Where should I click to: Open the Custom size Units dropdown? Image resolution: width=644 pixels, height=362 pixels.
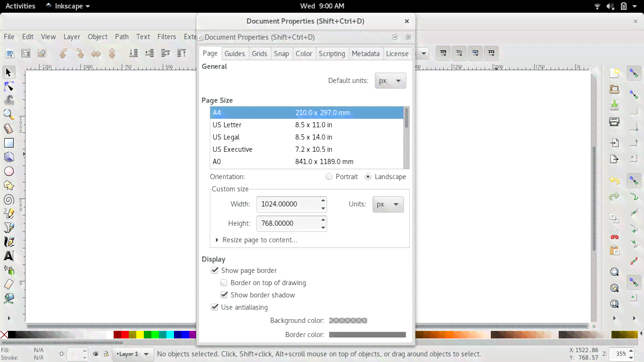(388, 204)
